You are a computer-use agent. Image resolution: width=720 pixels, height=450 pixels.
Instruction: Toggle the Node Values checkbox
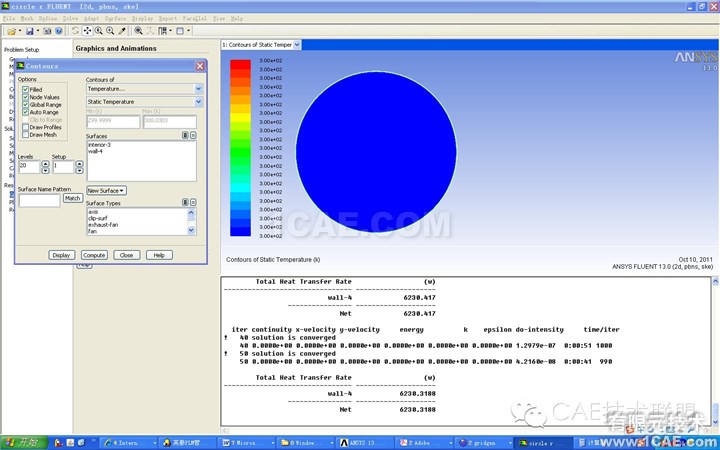(26, 97)
